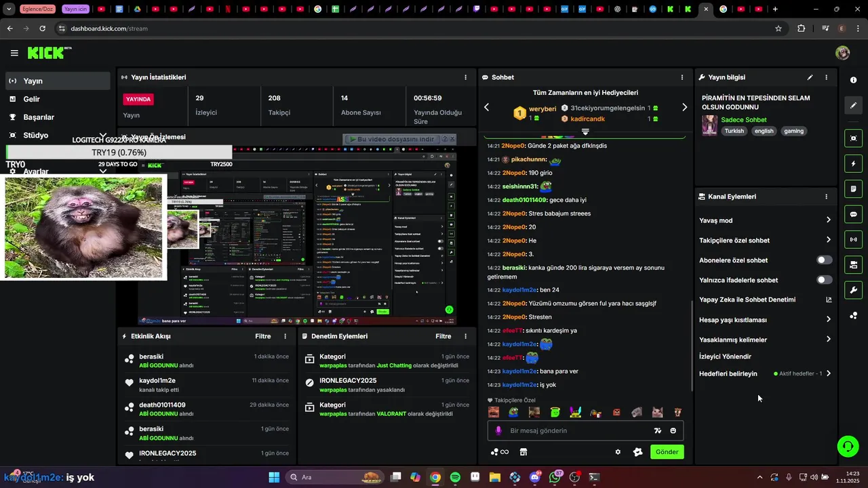Toggle the channel actions camera widget icon

tap(853, 264)
